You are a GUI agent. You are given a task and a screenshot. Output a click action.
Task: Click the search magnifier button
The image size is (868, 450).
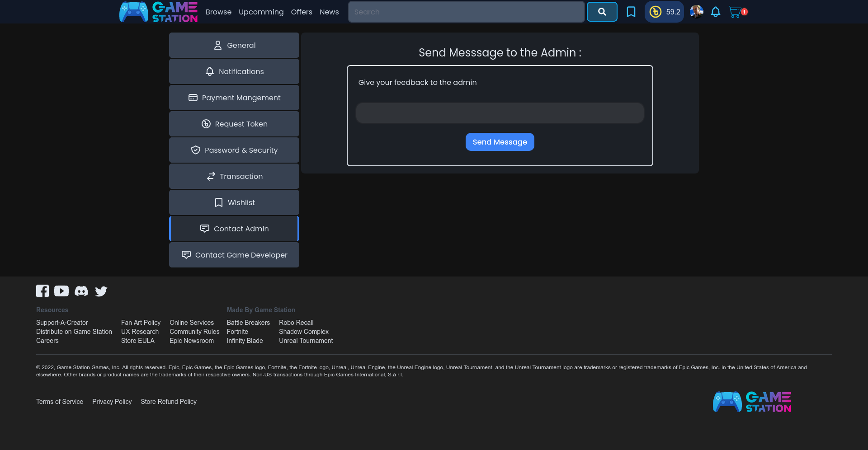coord(602,12)
